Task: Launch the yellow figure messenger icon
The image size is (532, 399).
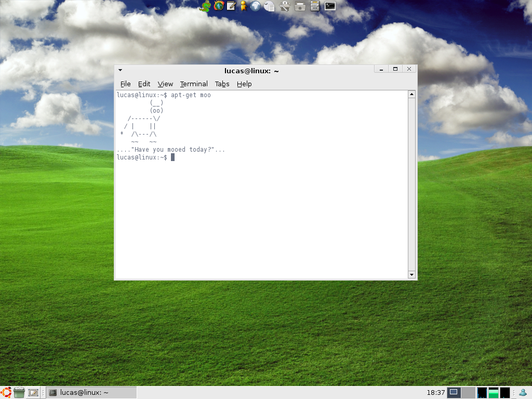Action: pyautogui.click(x=243, y=6)
